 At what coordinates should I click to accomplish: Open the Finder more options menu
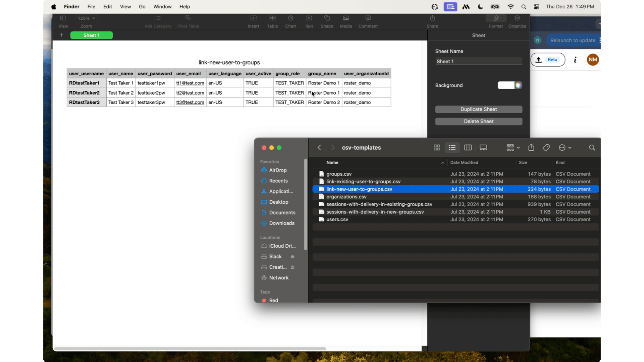click(564, 148)
